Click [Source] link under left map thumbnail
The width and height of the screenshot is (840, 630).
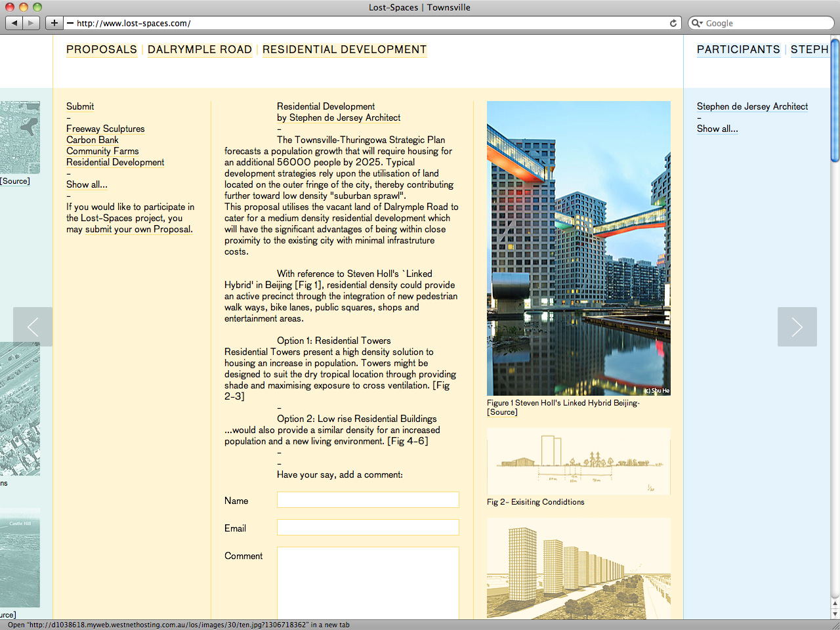15,181
